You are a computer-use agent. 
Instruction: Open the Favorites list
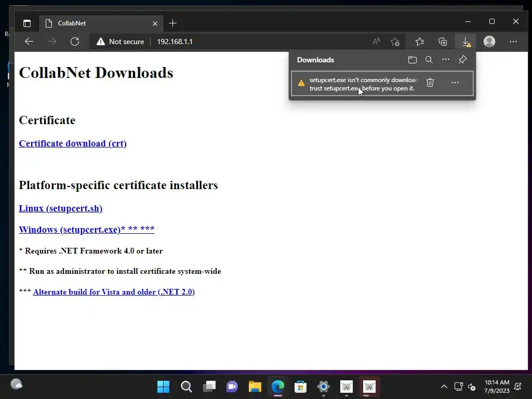click(x=420, y=42)
